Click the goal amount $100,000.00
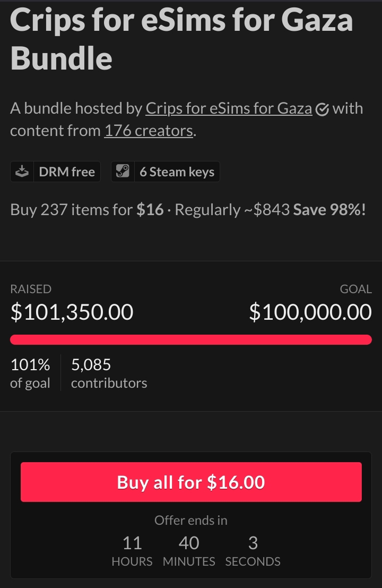Viewport: 382px width, 588px height. [x=310, y=312]
